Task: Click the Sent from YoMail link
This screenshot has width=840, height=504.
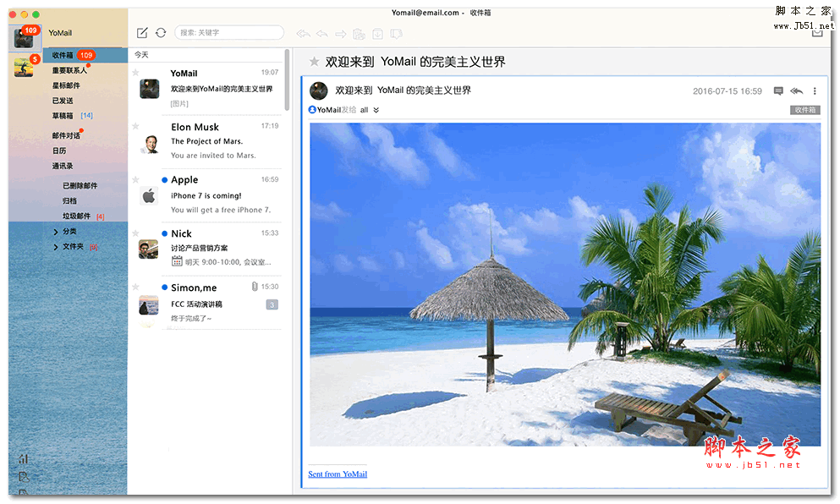Action: (x=338, y=474)
